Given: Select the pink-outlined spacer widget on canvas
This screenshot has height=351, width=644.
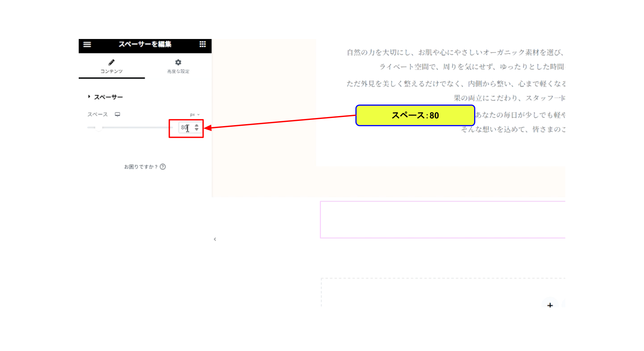Looking at the screenshot, I should click(x=443, y=220).
